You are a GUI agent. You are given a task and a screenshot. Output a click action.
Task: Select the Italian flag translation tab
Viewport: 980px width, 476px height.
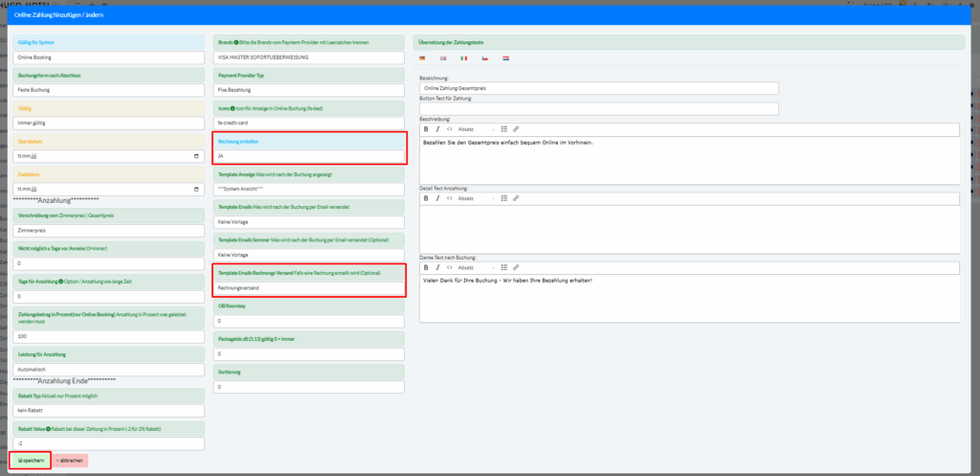tap(463, 58)
